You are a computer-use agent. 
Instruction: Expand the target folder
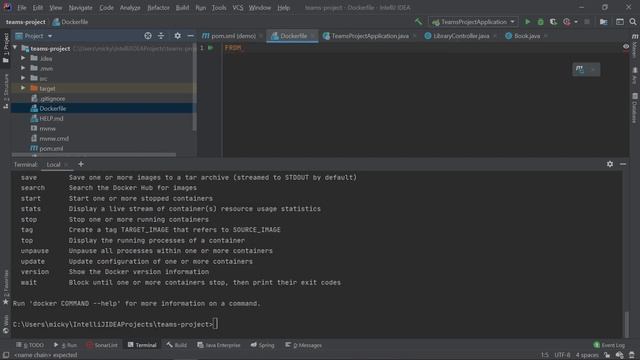click(x=23, y=88)
